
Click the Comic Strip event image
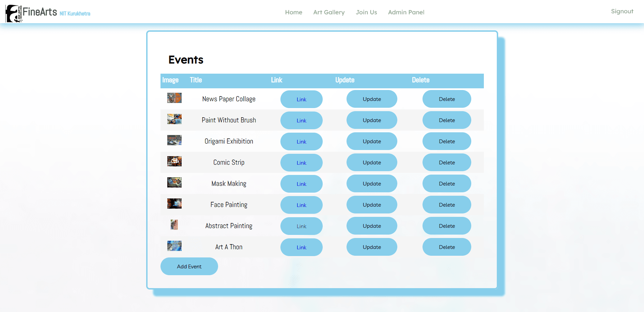point(174,161)
